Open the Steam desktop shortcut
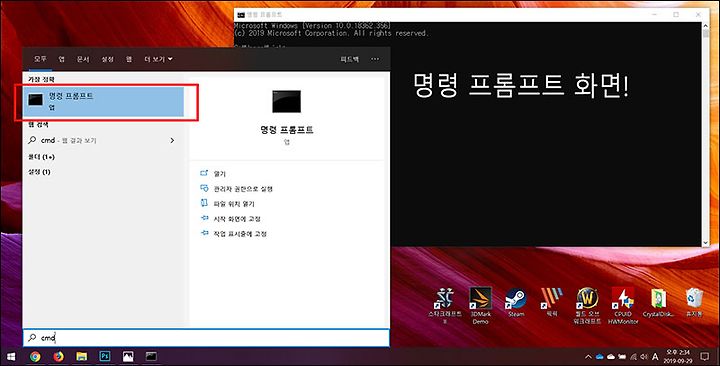This screenshot has width=720, height=366. pyautogui.click(x=516, y=303)
